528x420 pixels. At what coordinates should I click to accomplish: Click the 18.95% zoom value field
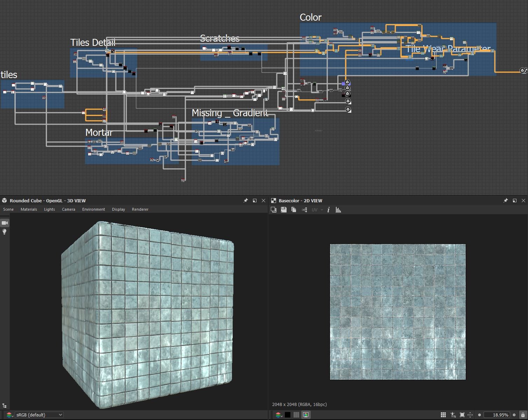coord(497,415)
